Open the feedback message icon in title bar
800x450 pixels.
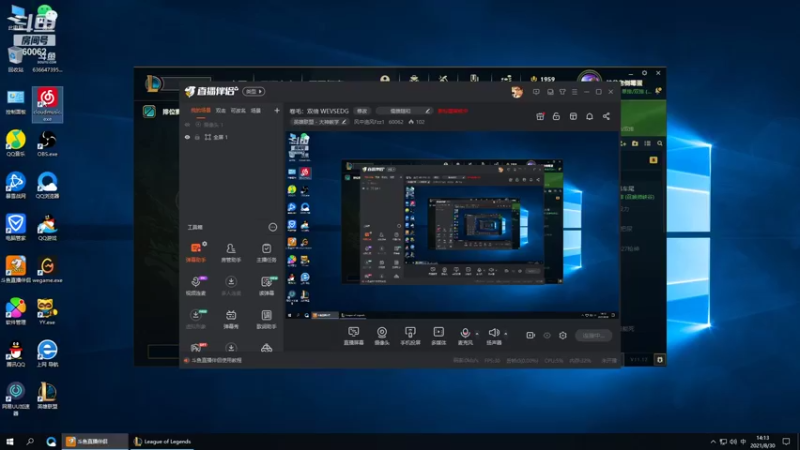pyautogui.click(x=536, y=92)
